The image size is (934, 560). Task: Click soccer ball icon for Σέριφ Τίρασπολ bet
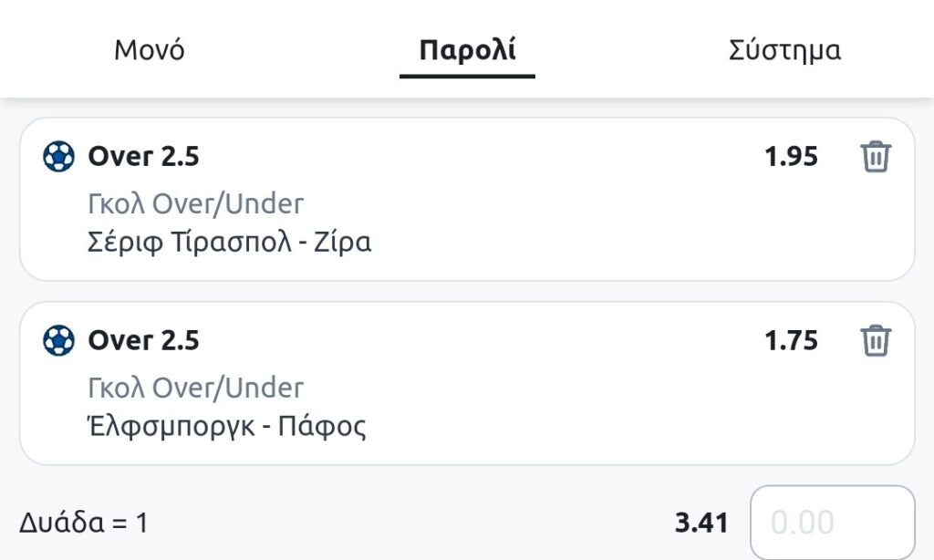click(x=58, y=158)
